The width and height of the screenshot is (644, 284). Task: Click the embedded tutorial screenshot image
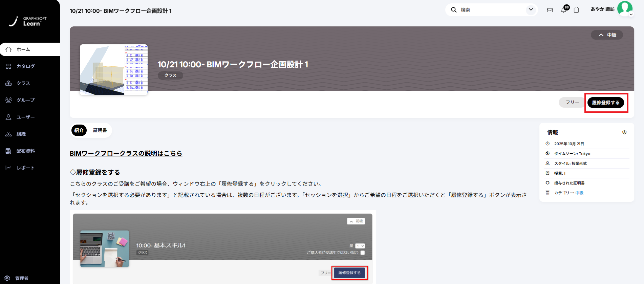coord(223,247)
